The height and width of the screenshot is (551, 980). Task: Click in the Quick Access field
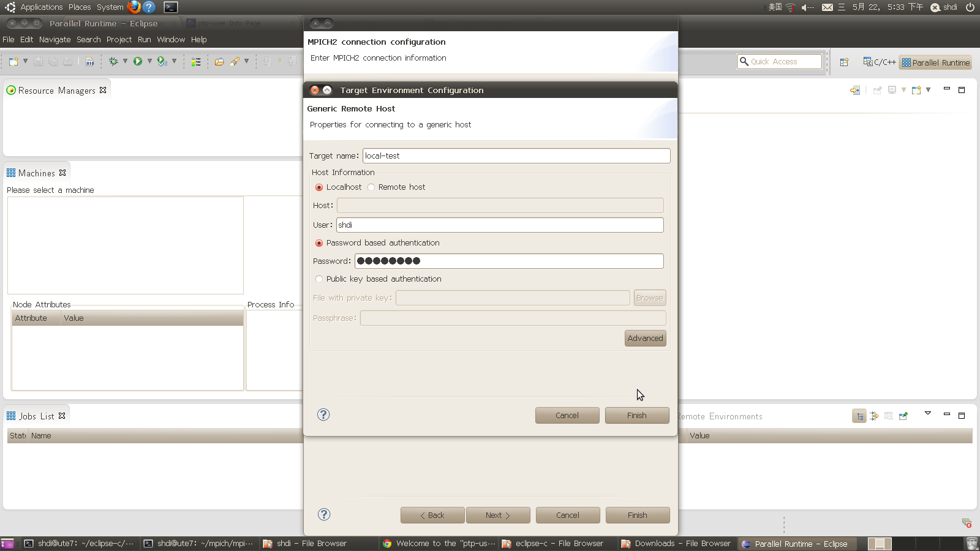(x=779, y=61)
